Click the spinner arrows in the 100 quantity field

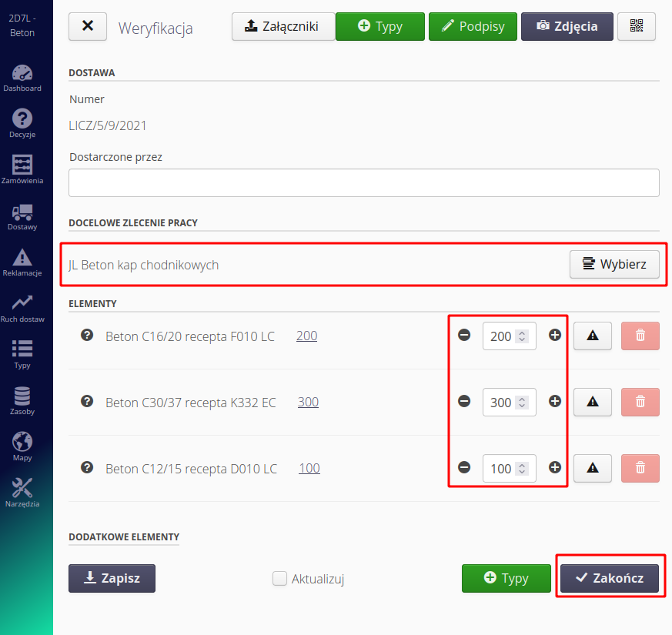522,469
